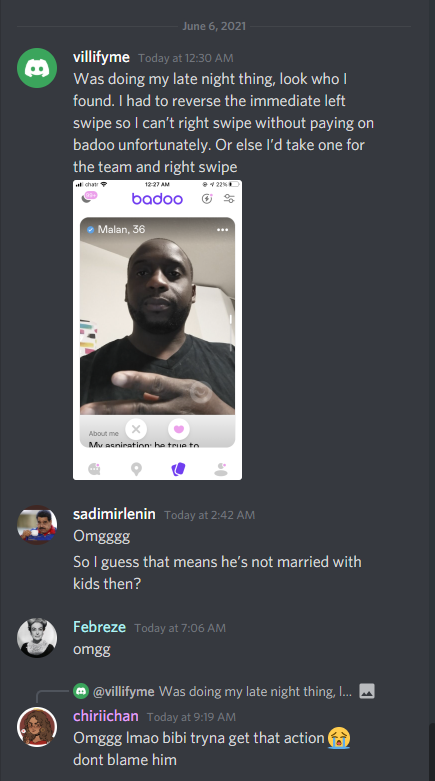Click the heart like icon in badoo screenshot

point(179,429)
